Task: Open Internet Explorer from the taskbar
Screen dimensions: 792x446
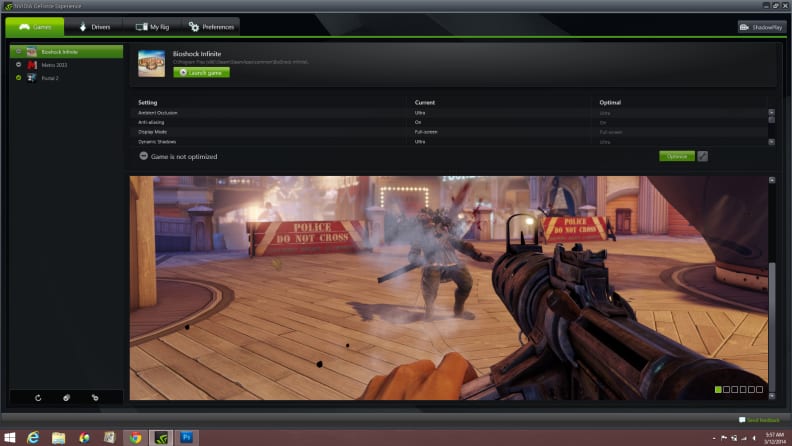Action: (33, 437)
